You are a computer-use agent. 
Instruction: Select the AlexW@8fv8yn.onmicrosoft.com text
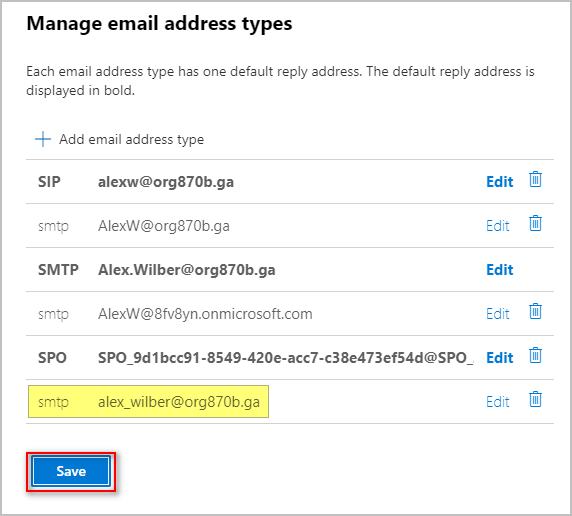click(x=205, y=314)
